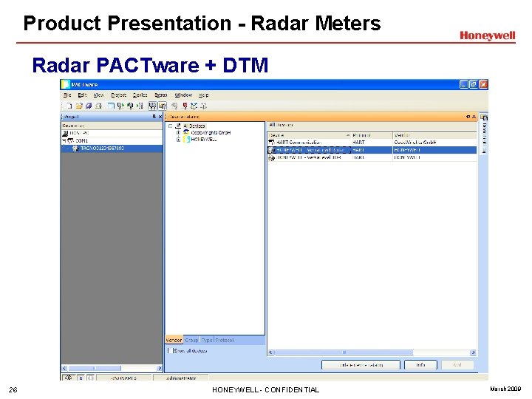This screenshot has width=532, height=399.
Task: Click the greyed speaker-like toolbar icon
Action: click(x=174, y=106)
